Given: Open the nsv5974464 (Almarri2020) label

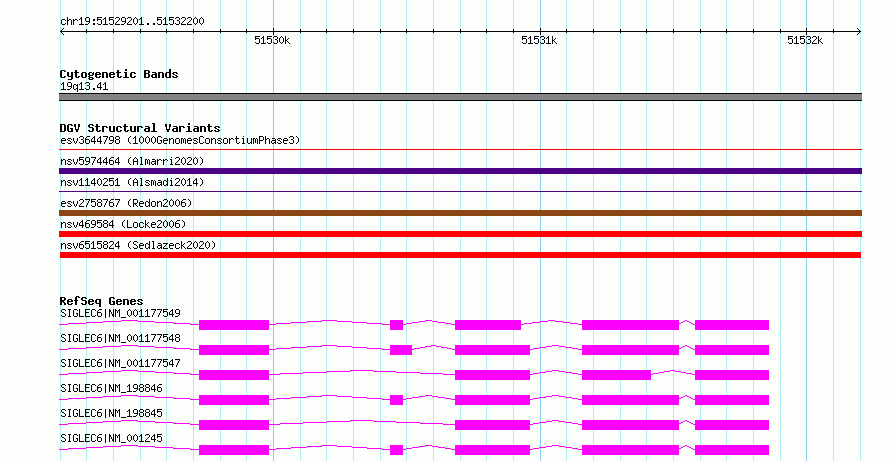Looking at the screenshot, I should coord(132,161).
